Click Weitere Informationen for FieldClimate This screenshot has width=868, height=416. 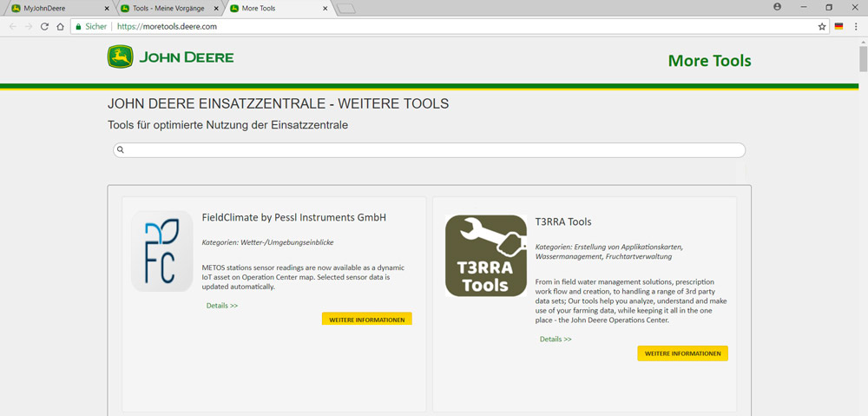[367, 319]
